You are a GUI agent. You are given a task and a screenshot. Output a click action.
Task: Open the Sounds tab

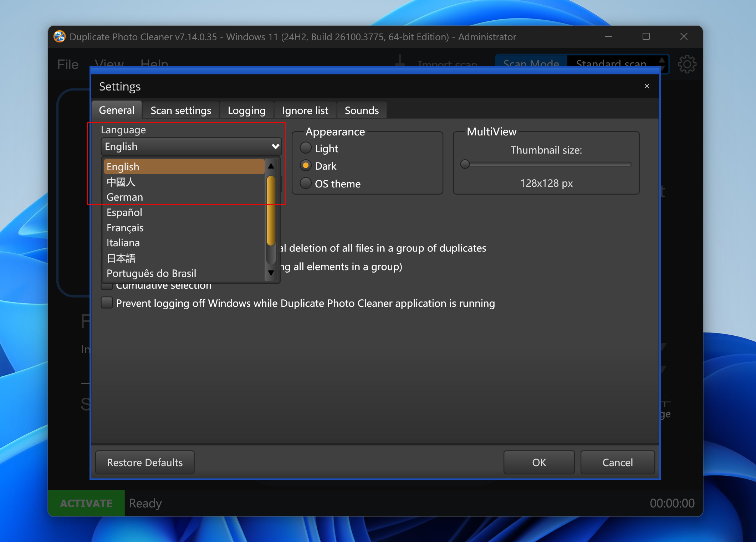point(361,110)
